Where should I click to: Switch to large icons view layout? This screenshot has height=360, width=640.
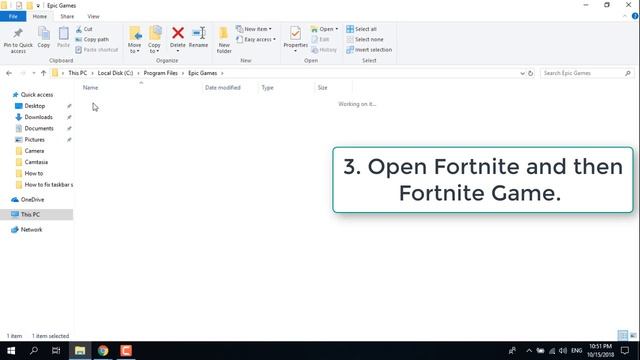click(633, 336)
